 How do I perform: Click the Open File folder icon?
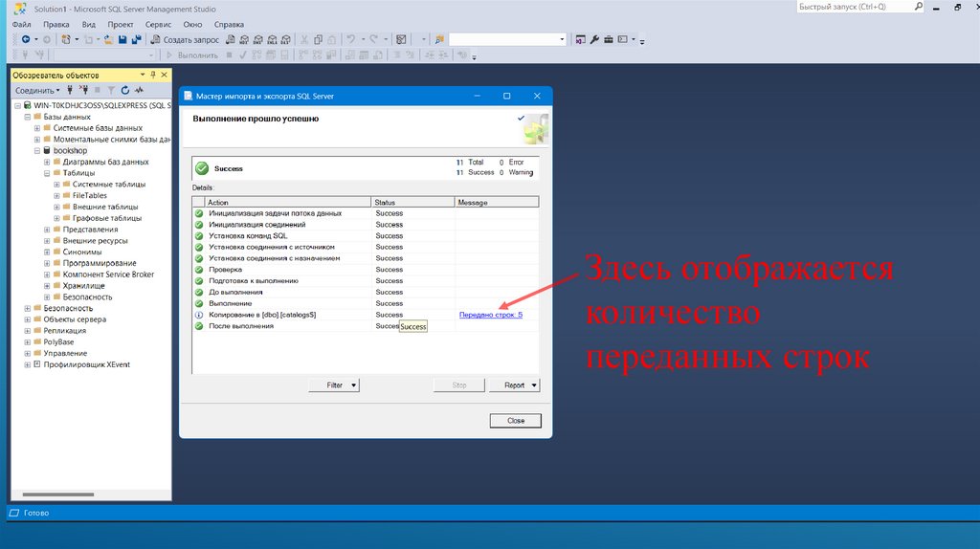(x=108, y=39)
